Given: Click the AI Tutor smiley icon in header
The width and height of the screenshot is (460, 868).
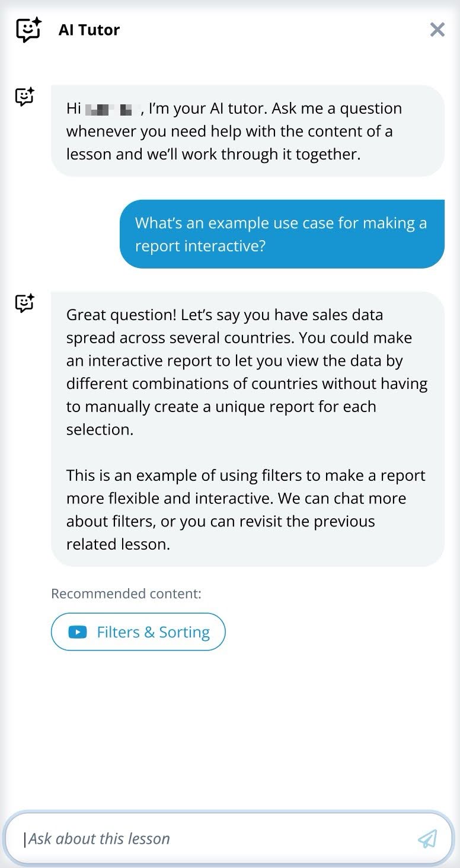Looking at the screenshot, I should (x=28, y=28).
